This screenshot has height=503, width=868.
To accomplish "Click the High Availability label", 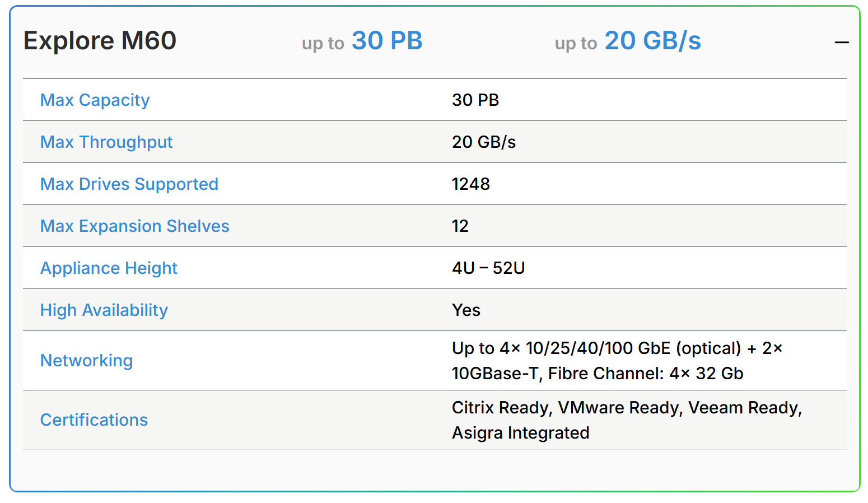I will [104, 310].
